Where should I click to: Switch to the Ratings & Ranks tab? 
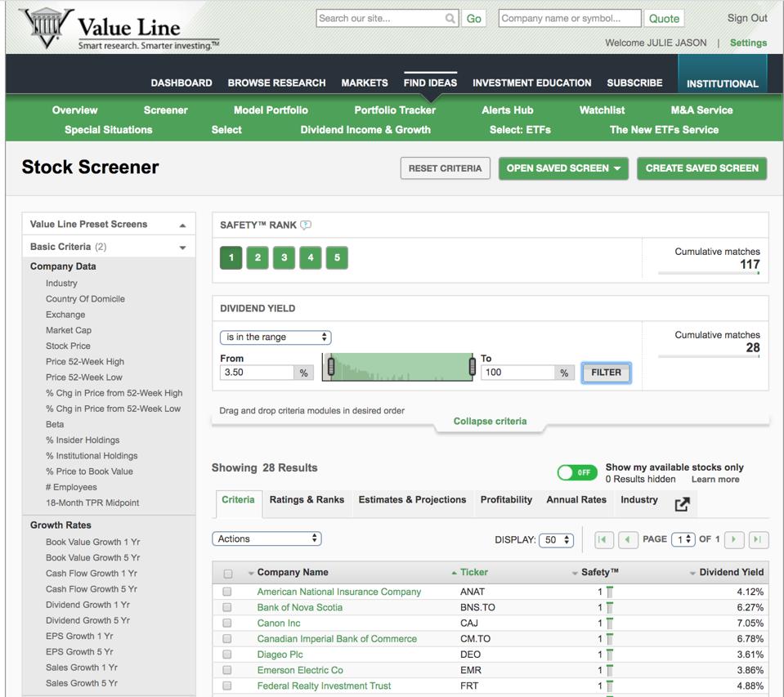pyautogui.click(x=307, y=500)
